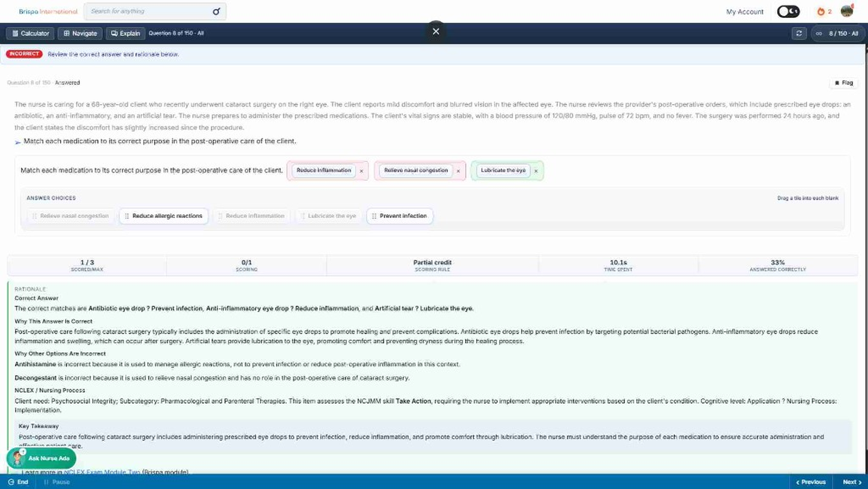Remove the 'Reduce inflammation' placed tile

click(362, 171)
